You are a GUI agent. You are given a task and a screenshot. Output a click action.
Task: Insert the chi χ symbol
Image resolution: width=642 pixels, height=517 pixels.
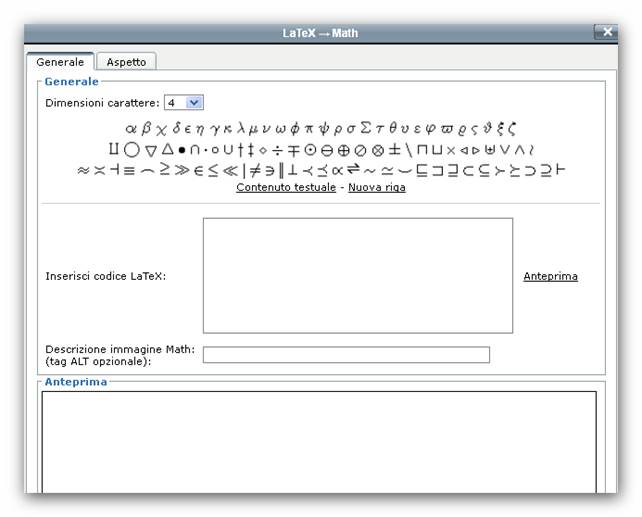tap(161, 130)
